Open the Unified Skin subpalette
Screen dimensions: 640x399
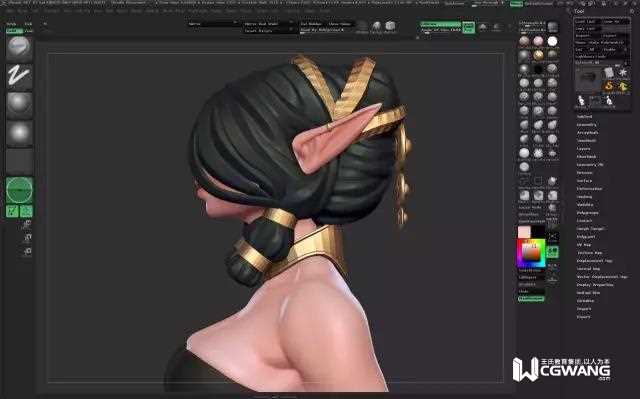click(588, 293)
